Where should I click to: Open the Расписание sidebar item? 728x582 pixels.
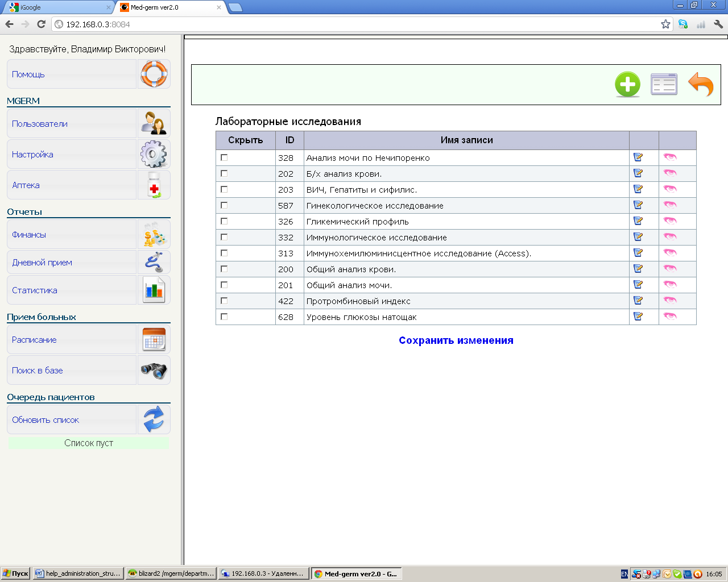[x=34, y=340]
